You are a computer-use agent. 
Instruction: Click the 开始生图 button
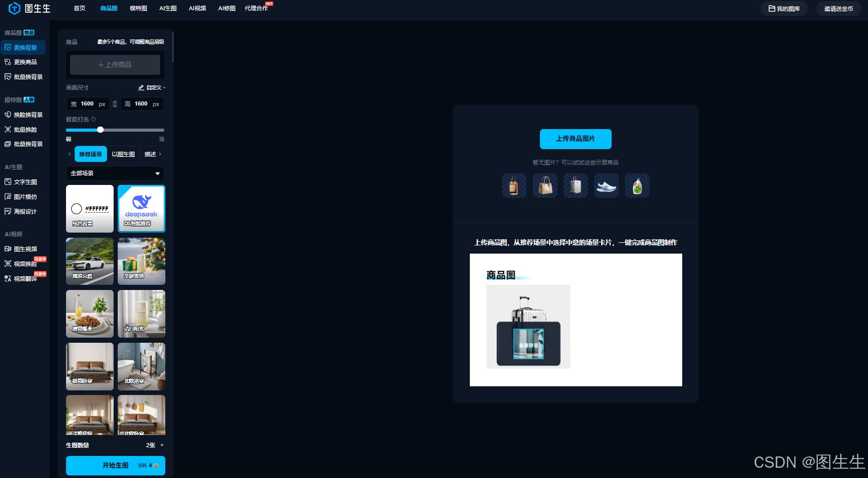pos(116,466)
